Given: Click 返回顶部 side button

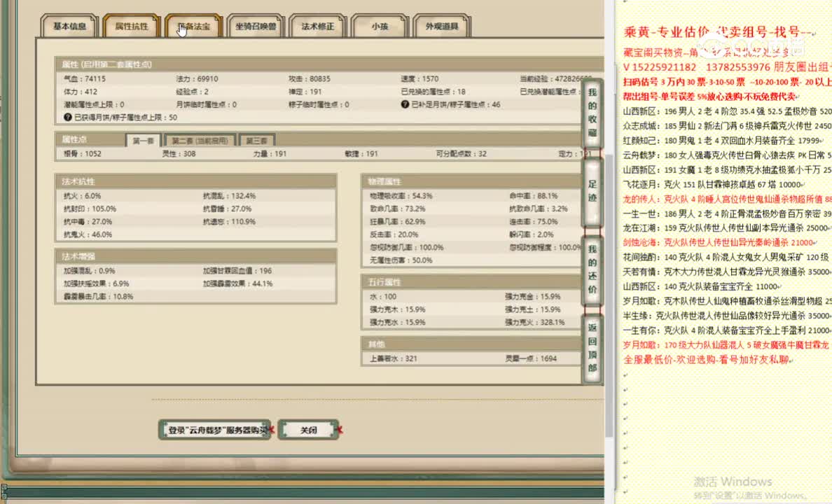Looking at the screenshot, I should pyautogui.click(x=592, y=348).
